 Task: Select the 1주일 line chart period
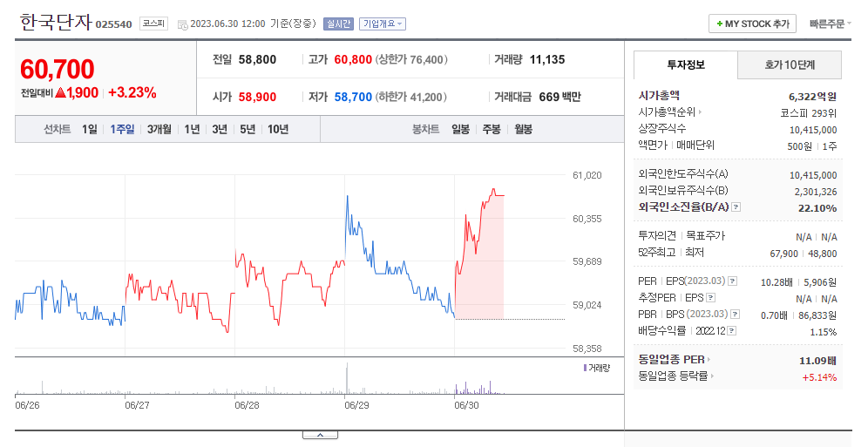pyautogui.click(x=122, y=129)
